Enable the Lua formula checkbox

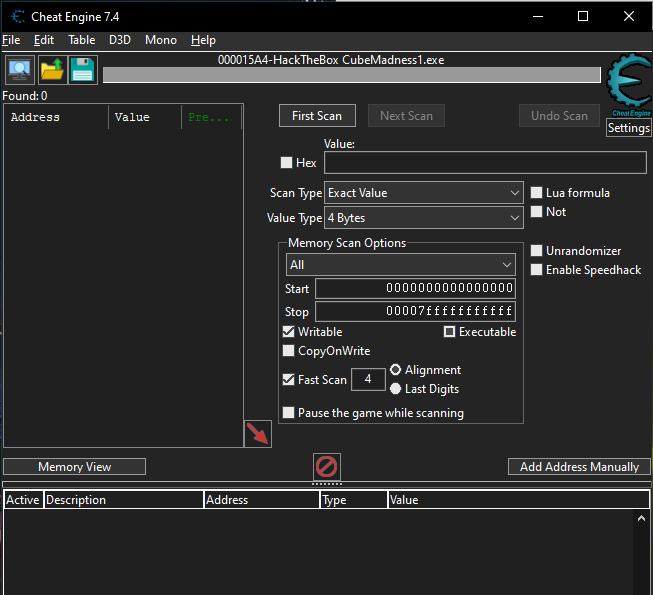pos(536,192)
